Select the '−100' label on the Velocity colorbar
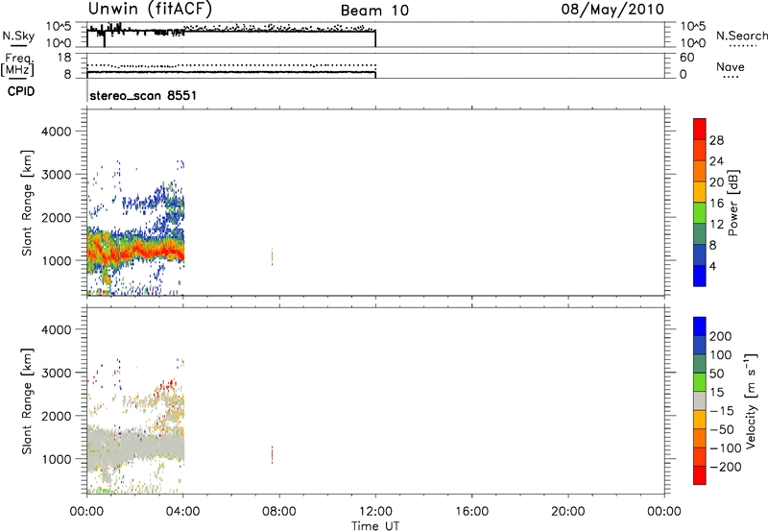 (x=726, y=448)
